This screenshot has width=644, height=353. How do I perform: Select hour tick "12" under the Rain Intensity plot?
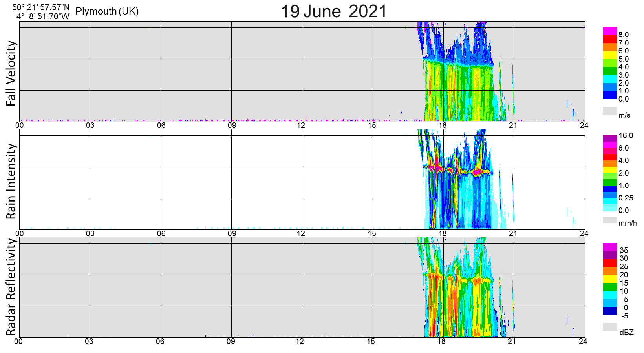[301, 233]
